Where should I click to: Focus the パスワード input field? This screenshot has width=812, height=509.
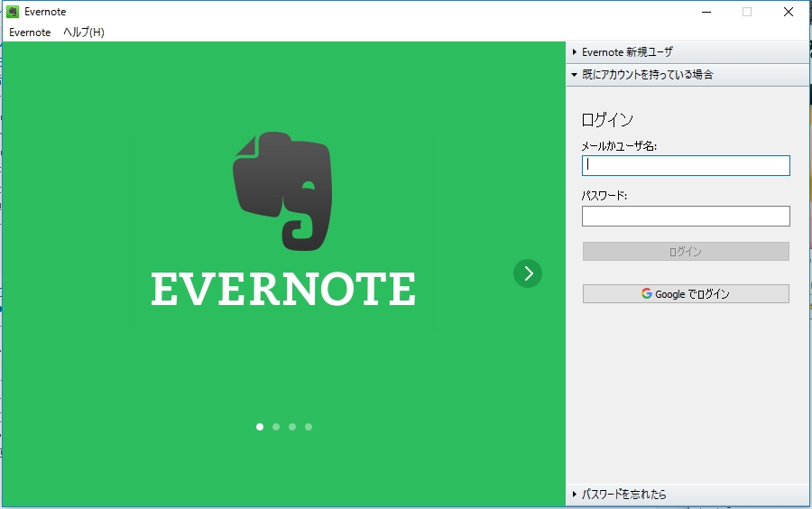tap(686, 216)
